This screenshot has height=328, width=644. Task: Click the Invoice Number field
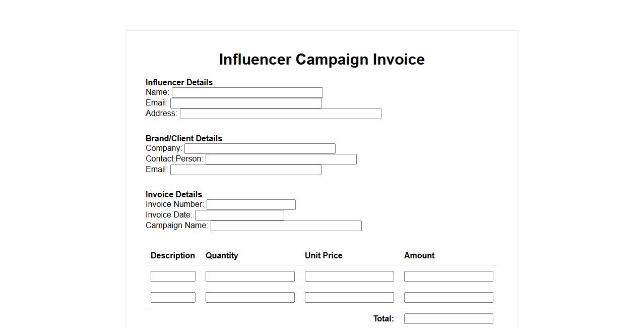(x=251, y=205)
